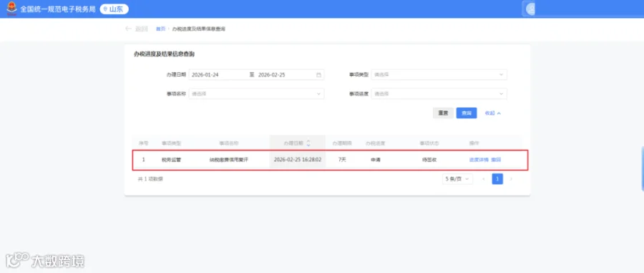Image resolution: width=644 pixels, height=273 pixels.
Task: Click the 待签收 status cell
Action: click(x=429, y=160)
